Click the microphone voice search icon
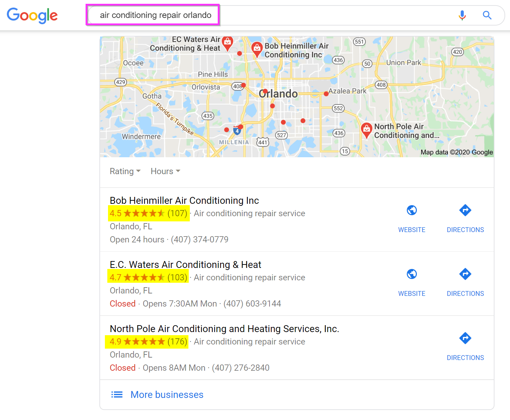510x420 pixels. click(x=462, y=15)
